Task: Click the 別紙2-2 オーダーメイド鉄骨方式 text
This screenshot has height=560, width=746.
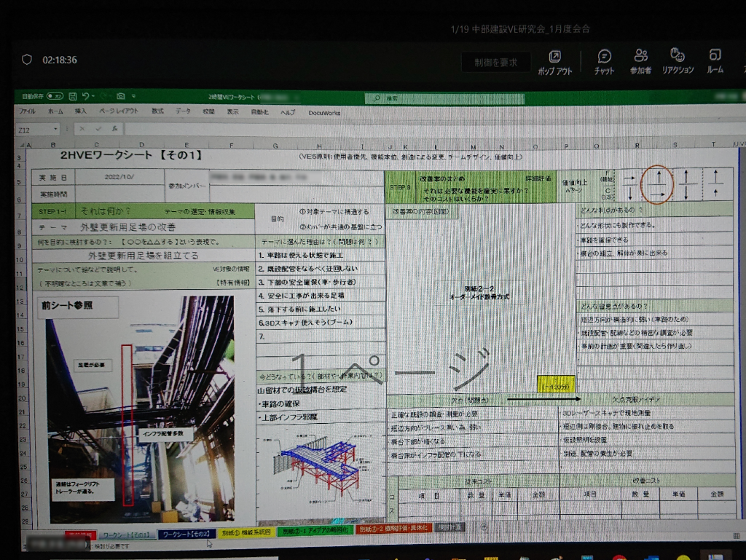Action: click(479, 292)
